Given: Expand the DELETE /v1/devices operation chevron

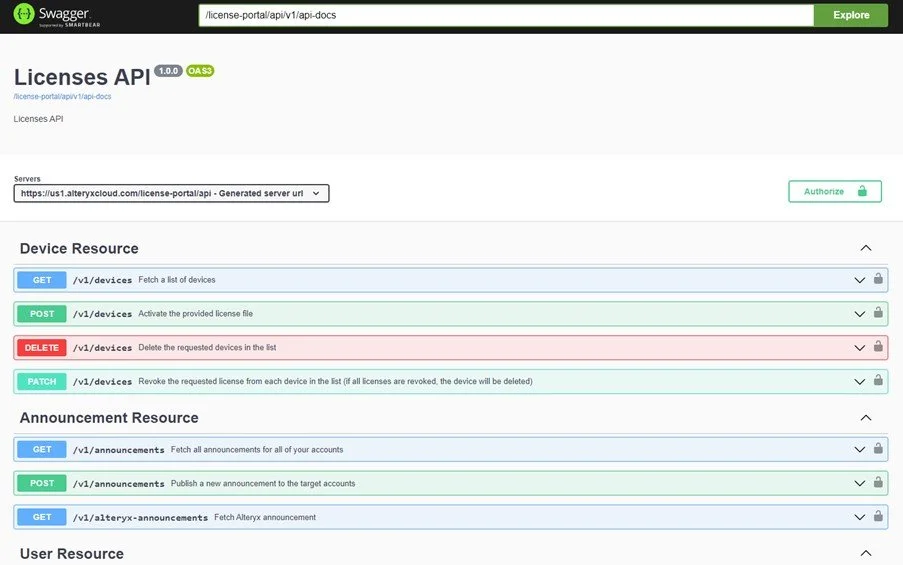Looking at the screenshot, I should click(859, 348).
